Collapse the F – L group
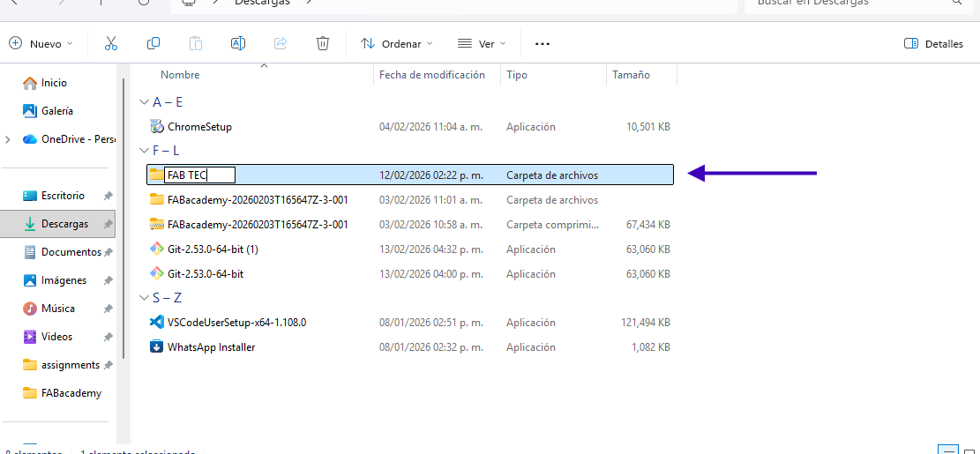Image resolution: width=980 pixels, height=454 pixels. click(145, 151)
